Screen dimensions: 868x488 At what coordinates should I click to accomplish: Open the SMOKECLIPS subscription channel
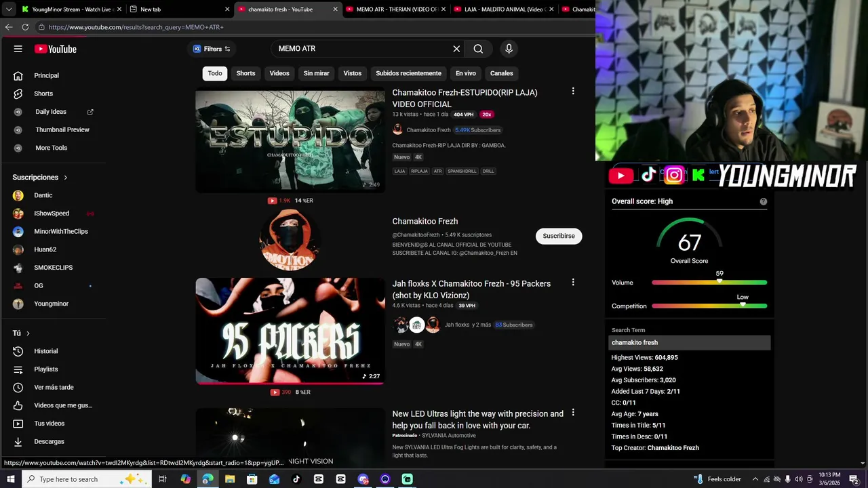[54, 268]
